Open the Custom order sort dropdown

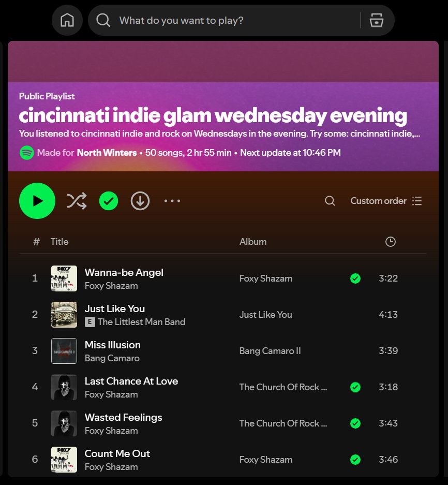[x=386, y=201]
